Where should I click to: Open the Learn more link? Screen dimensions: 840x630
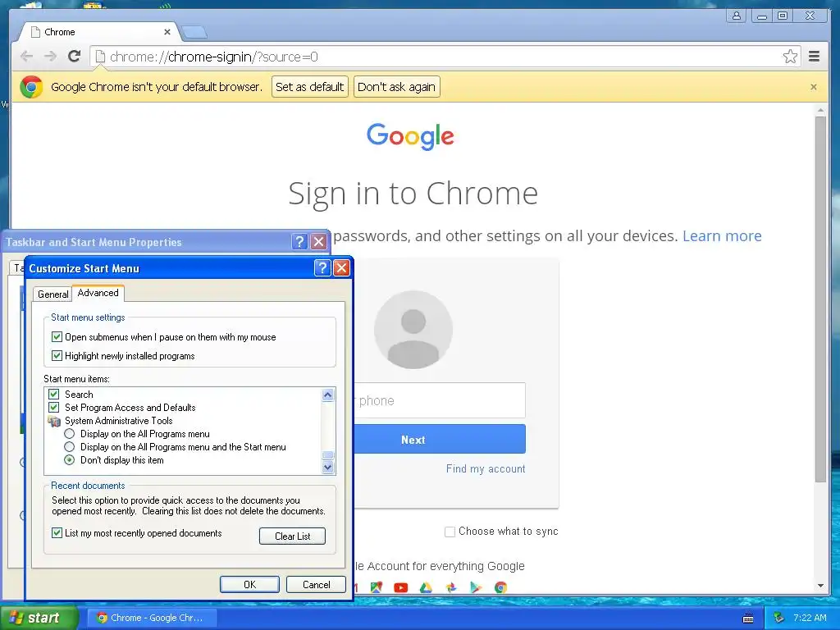[722, 235]
